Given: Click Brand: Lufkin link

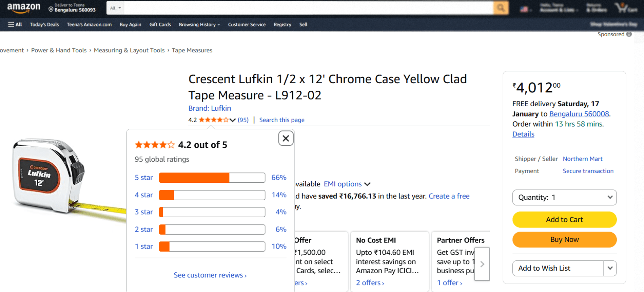Looking at the screenshot, I should 210,108.
